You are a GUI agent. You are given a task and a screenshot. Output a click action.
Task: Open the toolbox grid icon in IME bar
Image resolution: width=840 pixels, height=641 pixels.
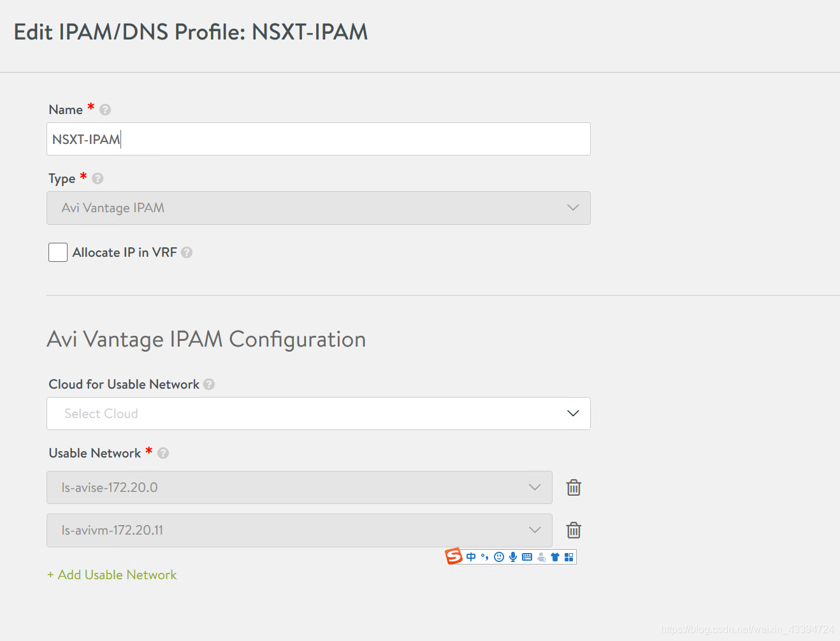569,557
